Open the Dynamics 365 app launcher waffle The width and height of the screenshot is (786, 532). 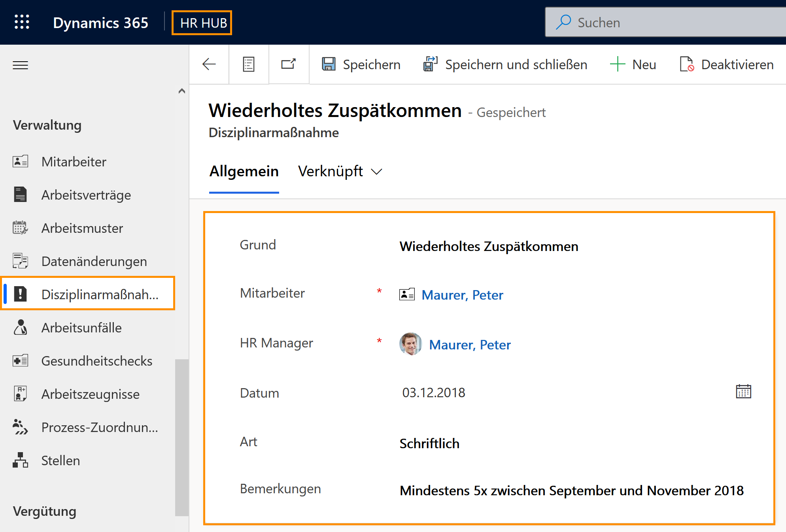pos(22,22)
